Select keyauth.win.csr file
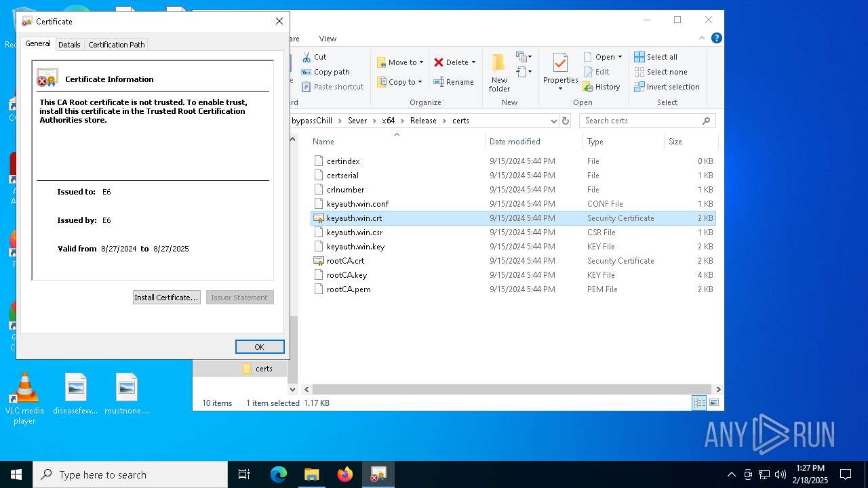 click(x=513, y=232)
